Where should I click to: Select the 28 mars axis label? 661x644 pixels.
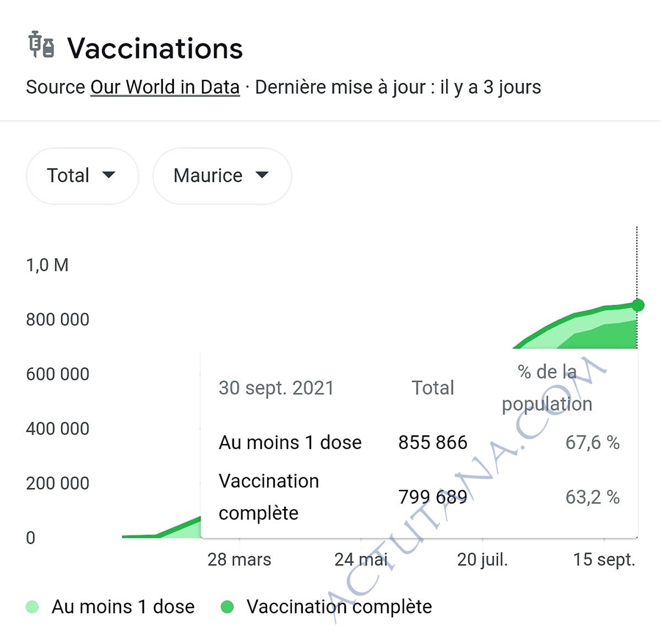click(239, 559)
